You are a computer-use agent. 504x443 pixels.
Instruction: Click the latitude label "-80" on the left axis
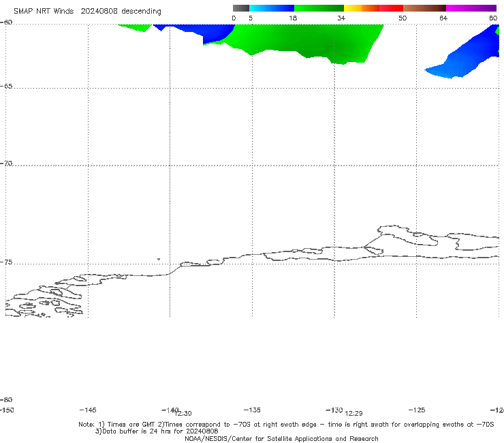6,399
